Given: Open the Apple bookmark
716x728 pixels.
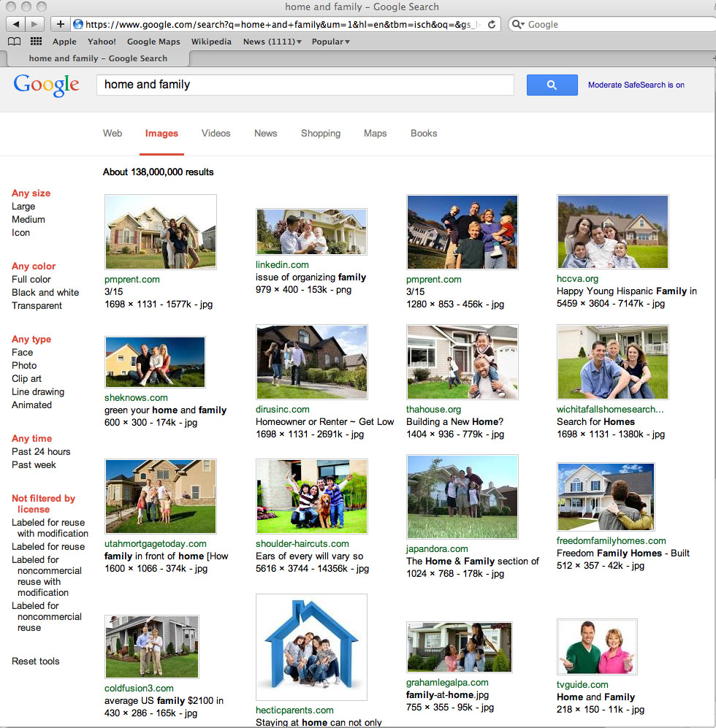Looking at the screenshot, I should click(64, 42).
